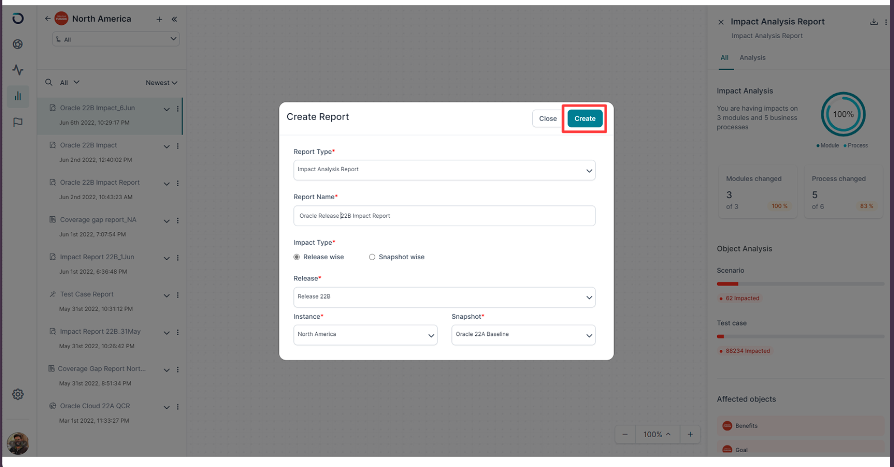Open the activity pulse icon in sidebar
The height and width of the screenshot is (467, 894).
(x=18, y=70)
